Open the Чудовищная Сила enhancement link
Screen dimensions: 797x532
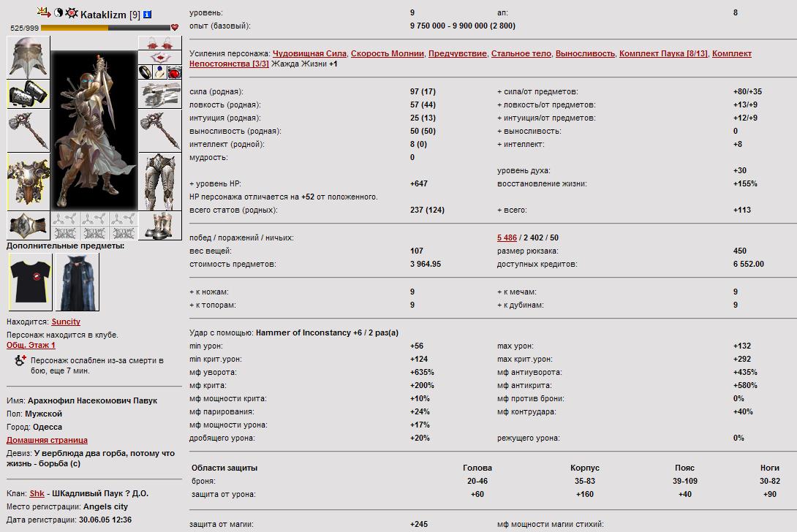(x=309, y=53)
